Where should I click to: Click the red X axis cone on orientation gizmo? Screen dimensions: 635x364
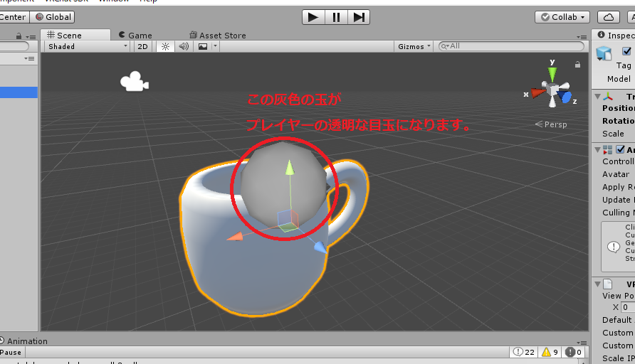tap(538, 93)
